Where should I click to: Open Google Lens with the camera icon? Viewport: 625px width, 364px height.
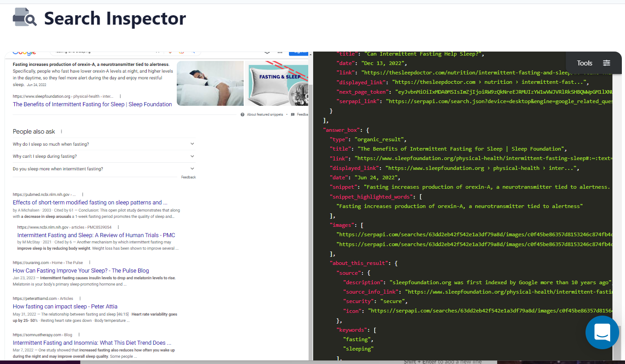click(182, 52)
